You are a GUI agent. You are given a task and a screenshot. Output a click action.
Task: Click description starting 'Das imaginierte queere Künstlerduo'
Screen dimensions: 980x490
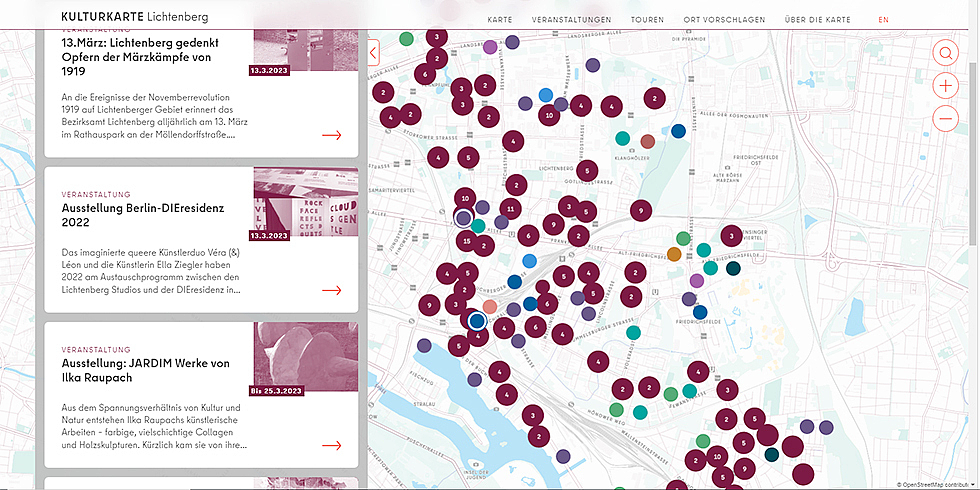point(151,271)
